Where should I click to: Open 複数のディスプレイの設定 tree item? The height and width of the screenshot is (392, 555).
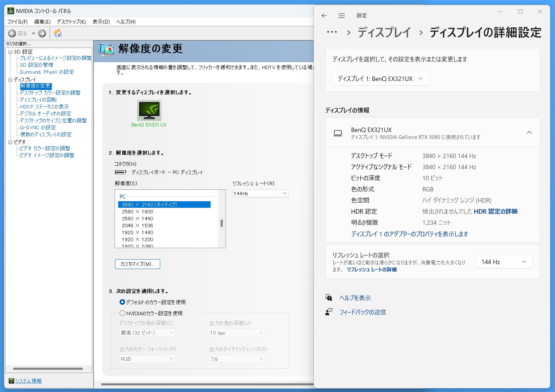[46, 134]
